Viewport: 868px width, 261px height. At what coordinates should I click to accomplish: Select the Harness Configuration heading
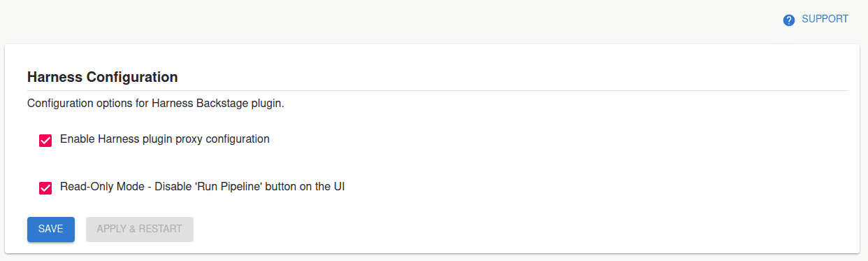pos(102,76)
